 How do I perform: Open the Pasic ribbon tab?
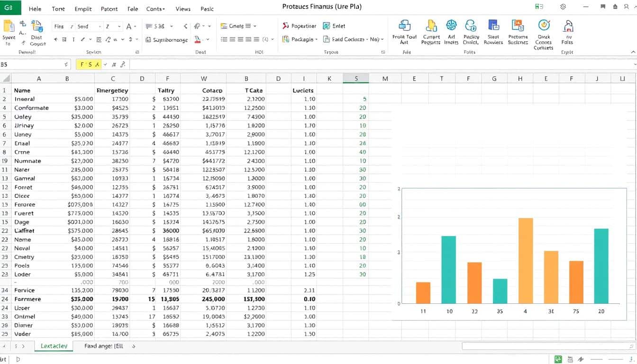click(207, 9)
